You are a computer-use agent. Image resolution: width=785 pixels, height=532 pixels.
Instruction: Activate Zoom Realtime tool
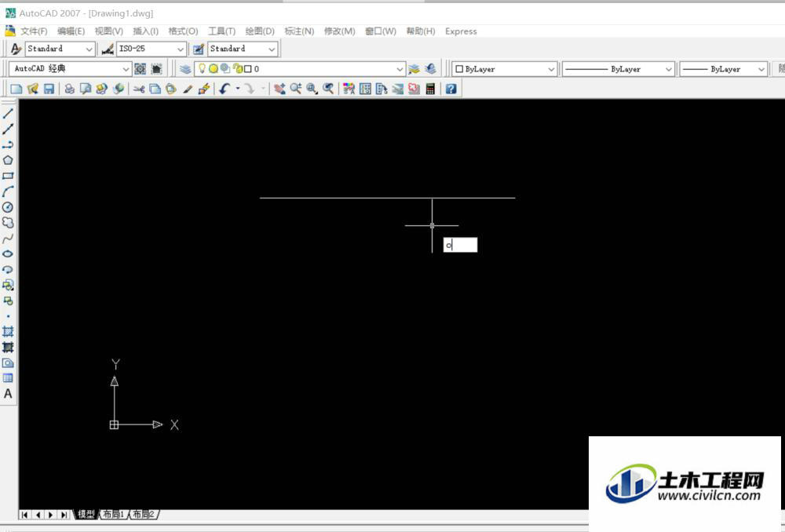click(x=295, y=89)
